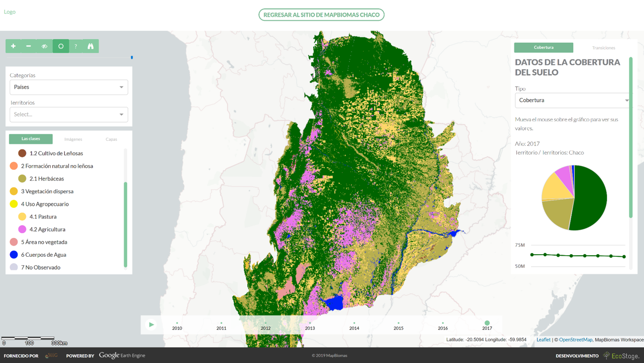Select the Cobertura tab in data panel
The height and width of the screenshot is (363, 644).
543,47
